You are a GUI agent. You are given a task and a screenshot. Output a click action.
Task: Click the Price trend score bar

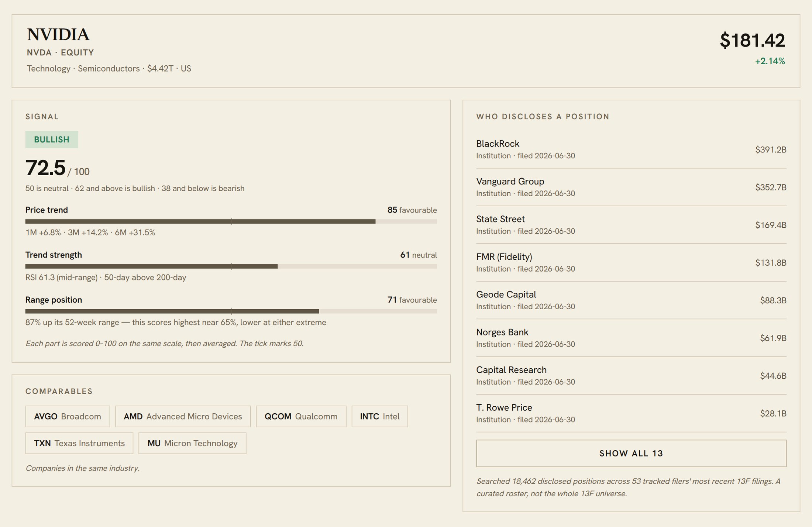coord(231,221)
